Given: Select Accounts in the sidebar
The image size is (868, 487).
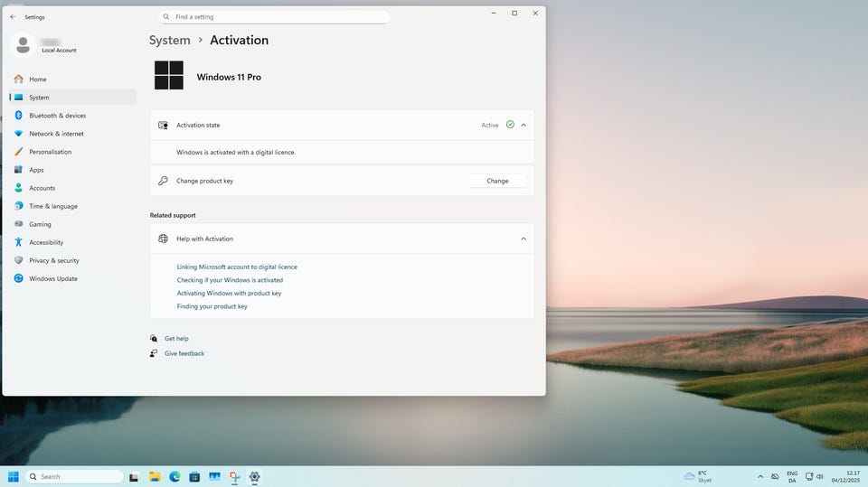Looking at the screenshot, I should pyautogui.click(x=42, y=188).
